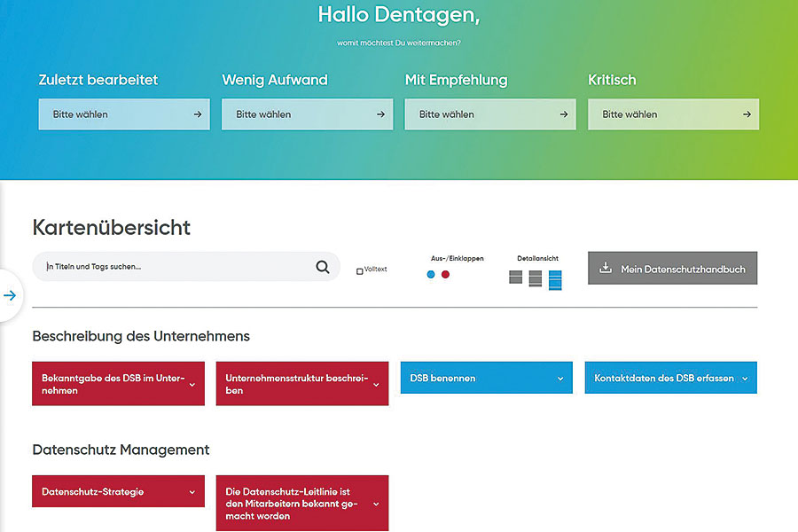Toggle blue Aus-/Einklappen dot

click(431, 275)
